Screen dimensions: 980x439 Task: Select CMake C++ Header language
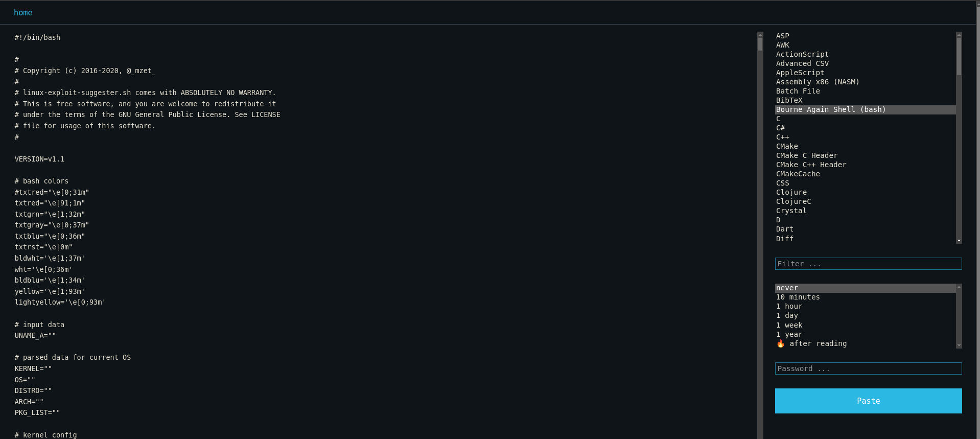[x=811, y=165]
